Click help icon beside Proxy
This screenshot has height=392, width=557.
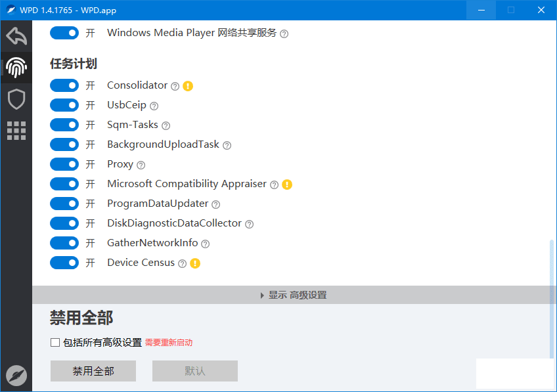point(141,165)
